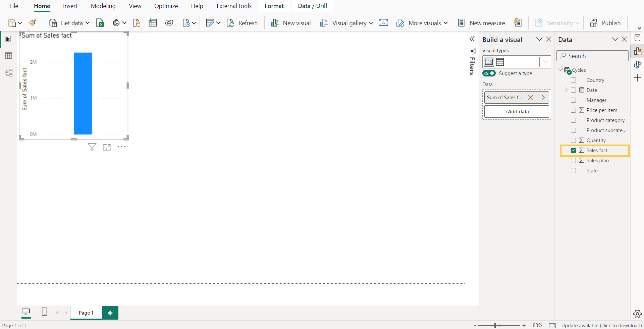Open the Get data dropdown arrow
The width and height of the screenshot is (644, 329).
tap(88, 23)
